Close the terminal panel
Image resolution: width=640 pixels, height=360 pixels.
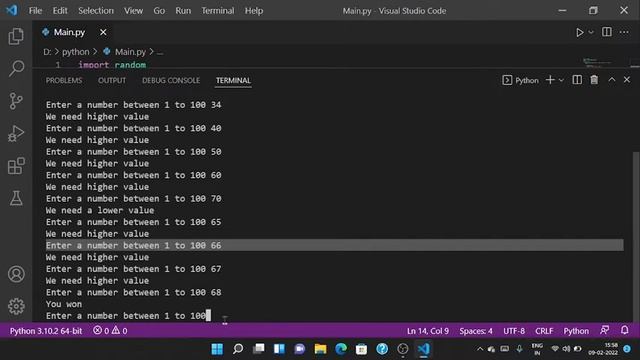point(627,80)
